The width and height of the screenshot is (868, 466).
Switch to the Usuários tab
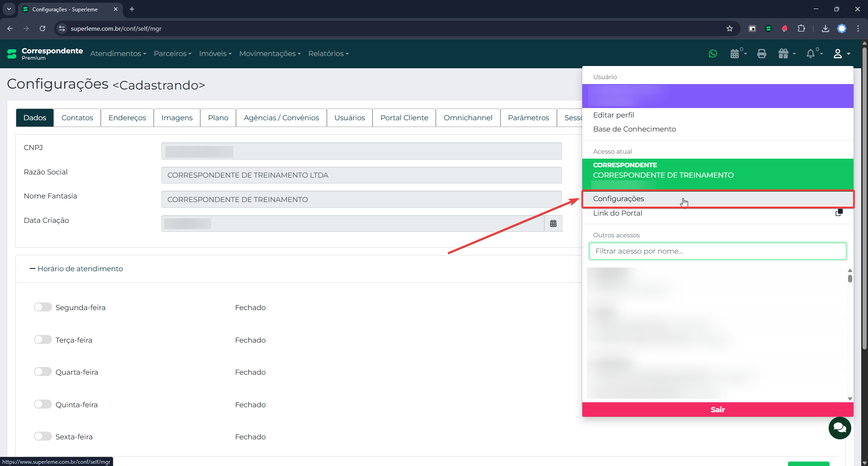coord(349,118)
